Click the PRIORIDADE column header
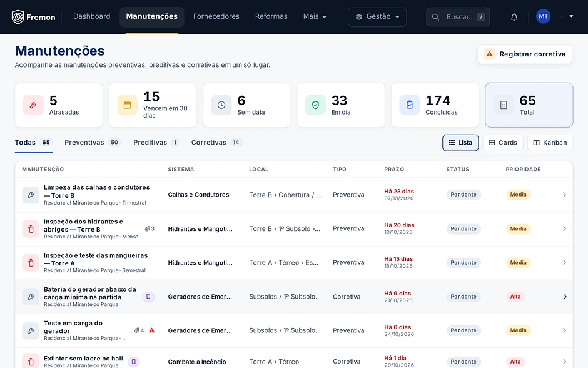Screen dimensions: 588x368 point(523,170)
